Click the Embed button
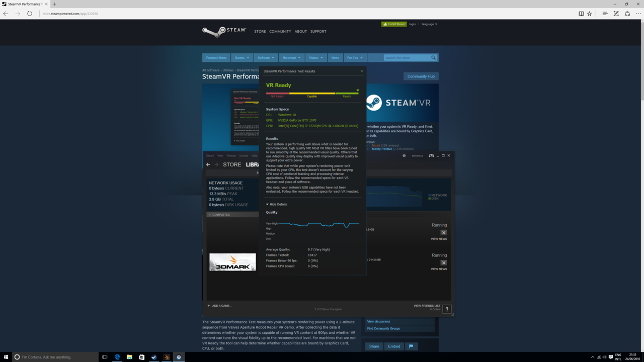The width and height of the screenshot is (644, 362). (394, 346)
